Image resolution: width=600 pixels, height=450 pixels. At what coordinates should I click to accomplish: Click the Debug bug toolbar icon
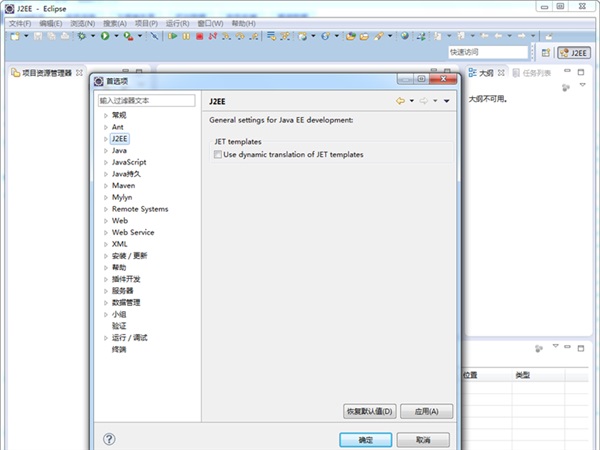pos(82,36)
